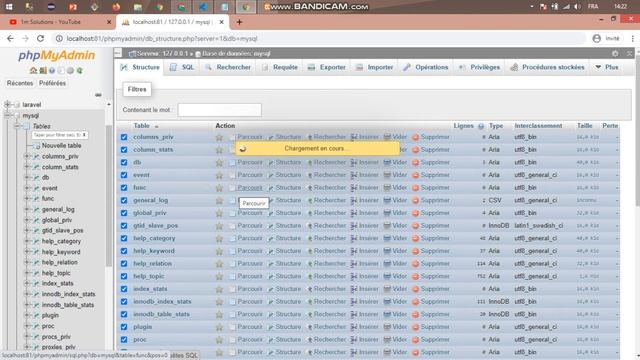This screenshot has width=640, height=360.
Task: Expand column_stats in navigation tree
Action: (27, 167)
